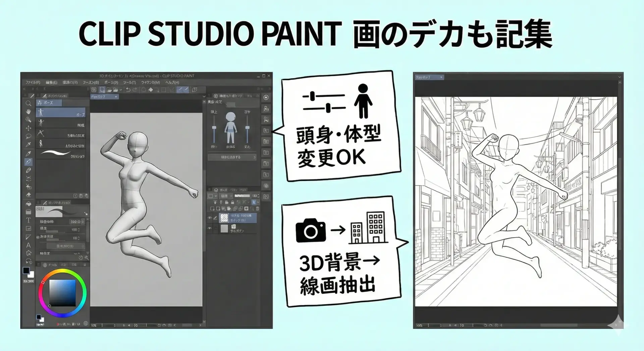Click the wide button below body sliders
Image resolution: width=644 pixels, height=351 pixels.
pyautogui.click(x=232, y=157)
